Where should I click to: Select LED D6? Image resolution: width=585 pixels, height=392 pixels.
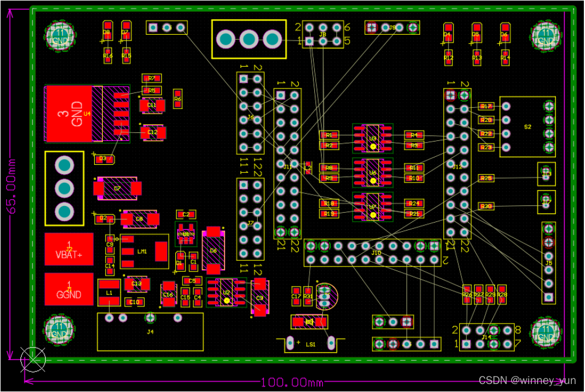tap(505, 34)
